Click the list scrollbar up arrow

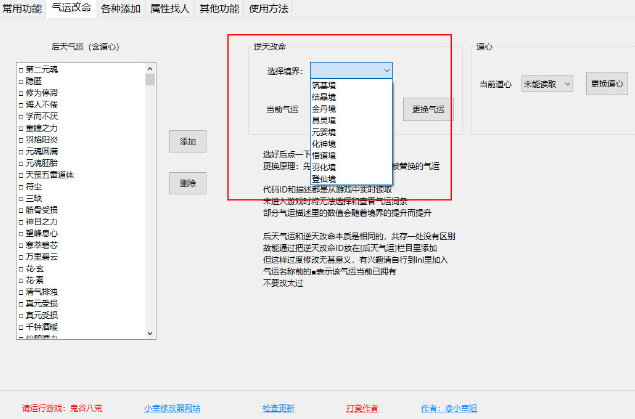tap(151, 67)
